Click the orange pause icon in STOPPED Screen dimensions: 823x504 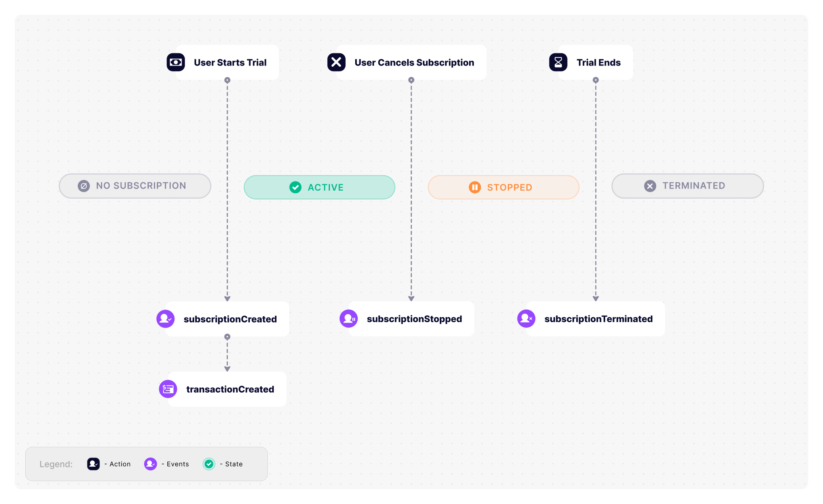pos(475,187)
